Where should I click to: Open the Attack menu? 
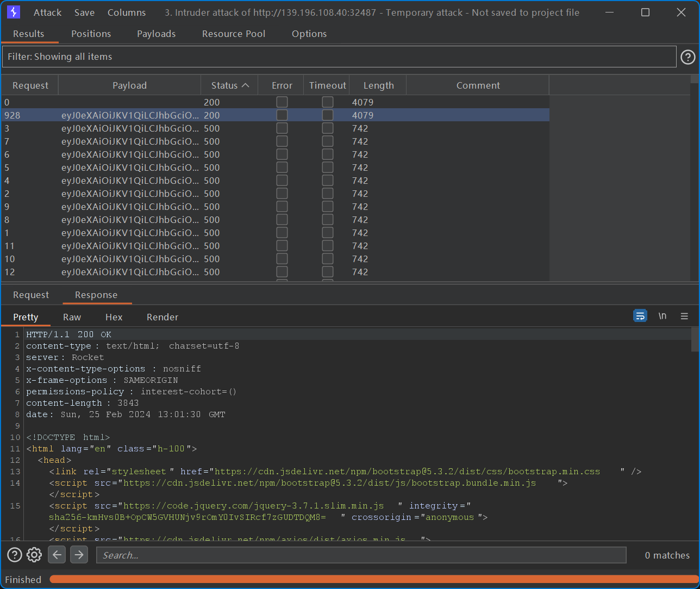[47, 12]
